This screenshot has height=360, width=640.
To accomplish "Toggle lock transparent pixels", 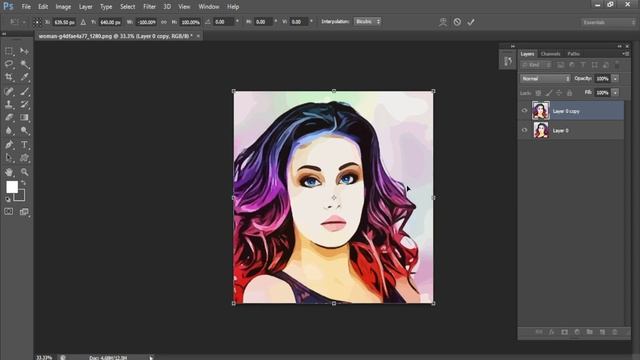I will click(538, 93).
